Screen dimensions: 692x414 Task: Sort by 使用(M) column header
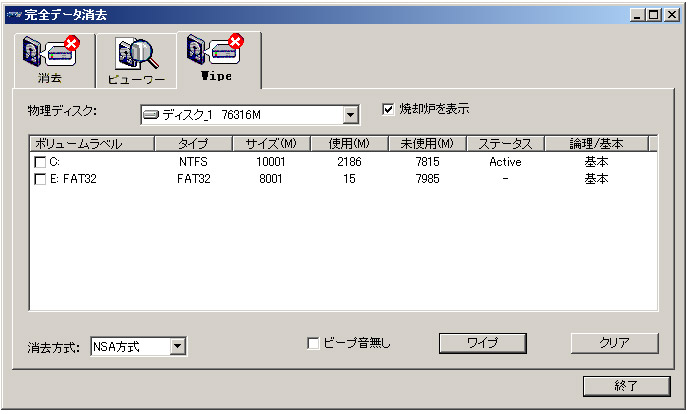click(x=350, y=144)
